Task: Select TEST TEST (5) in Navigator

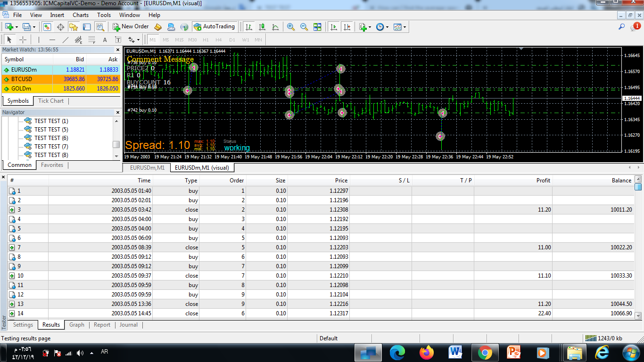Action: (x=51, y=130)
